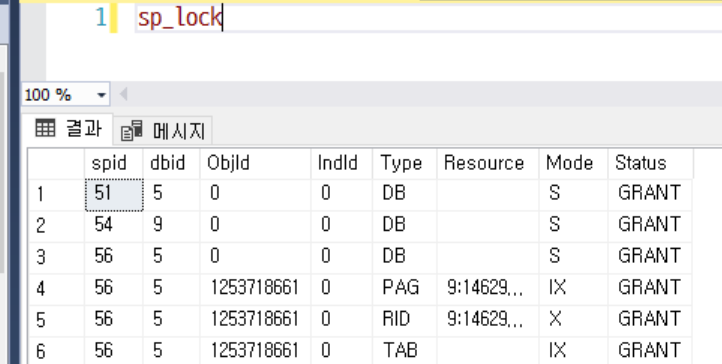
Task: Select the Type column header
Action: (x=404, y=163)
